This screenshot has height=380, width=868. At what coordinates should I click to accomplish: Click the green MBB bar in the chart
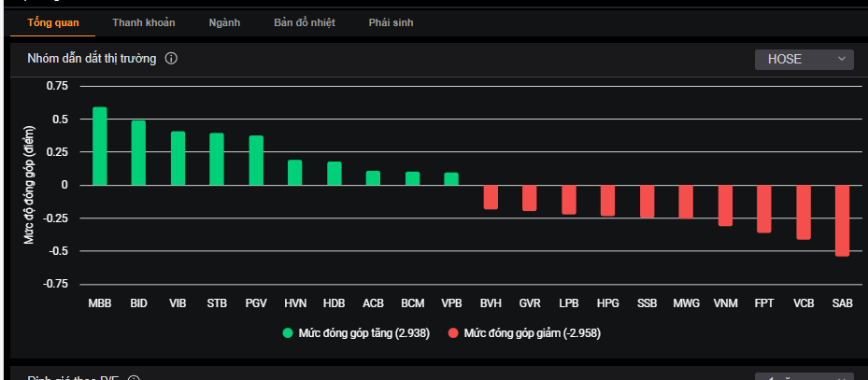coord(100,147)
